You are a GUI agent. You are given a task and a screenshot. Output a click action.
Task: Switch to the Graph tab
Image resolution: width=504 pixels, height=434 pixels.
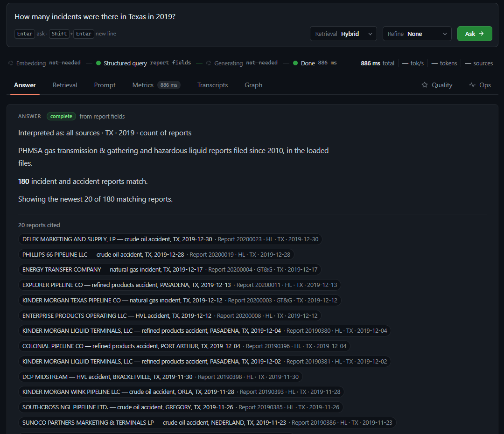253,85
